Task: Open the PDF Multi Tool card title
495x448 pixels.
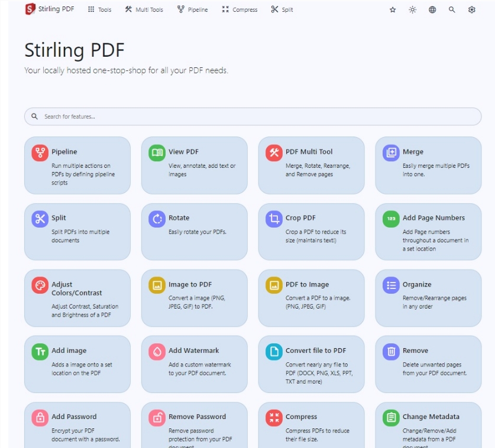Action: [309, 152]
